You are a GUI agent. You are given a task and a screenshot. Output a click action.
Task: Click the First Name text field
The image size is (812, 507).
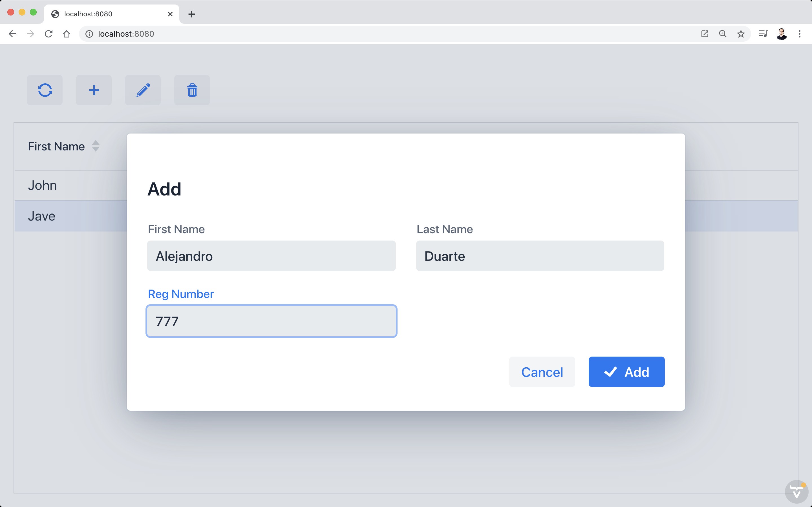pos(271,255)
